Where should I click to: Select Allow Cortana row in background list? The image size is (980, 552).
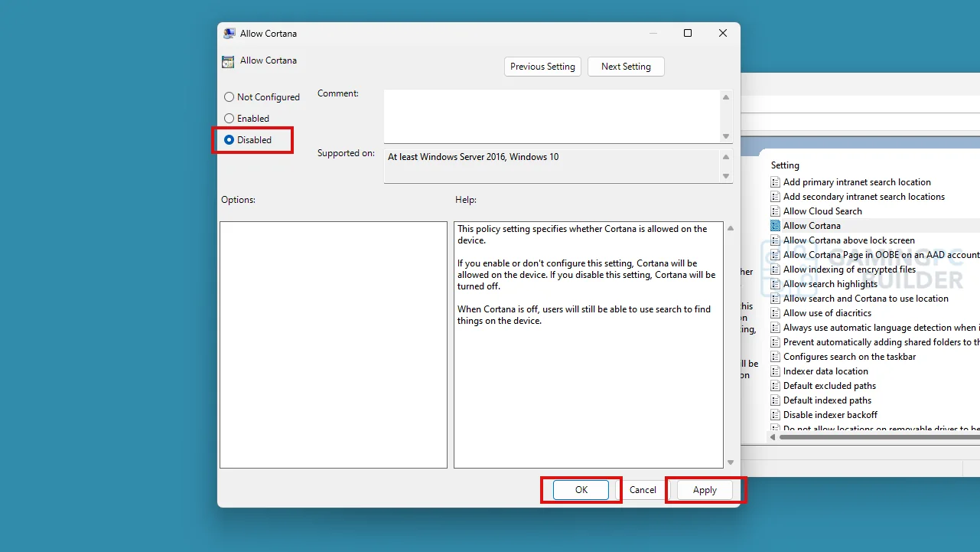coord(812,226)
